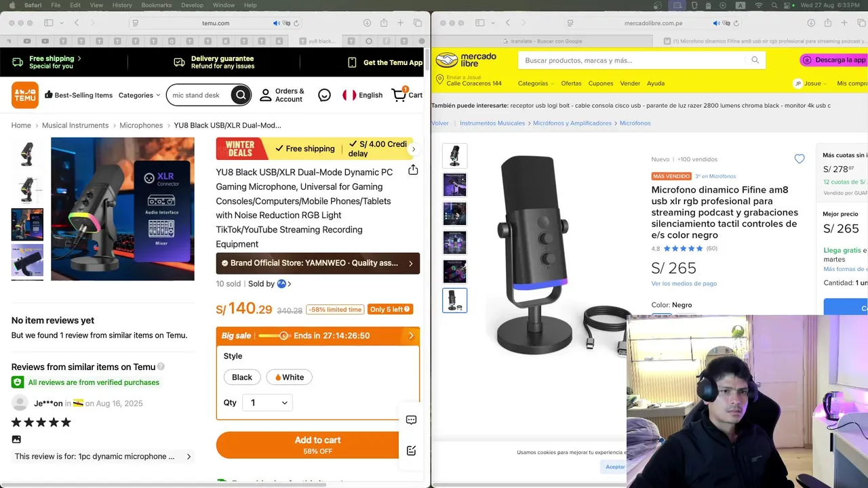
Task: Share the YU8 microphone product
Action: coord(413,170)
